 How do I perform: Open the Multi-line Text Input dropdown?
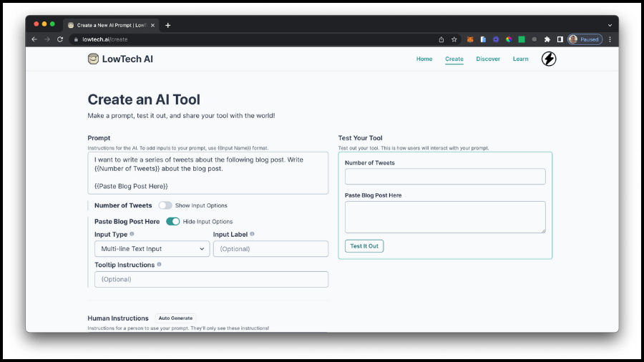click(152, 249)
